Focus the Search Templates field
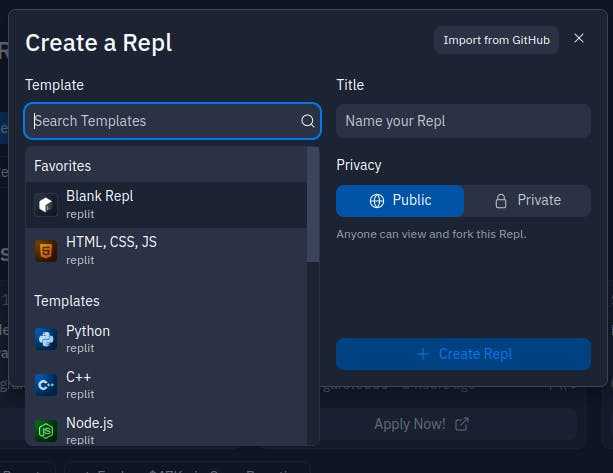This screenshot has height=473, width=613. point(172,121)
